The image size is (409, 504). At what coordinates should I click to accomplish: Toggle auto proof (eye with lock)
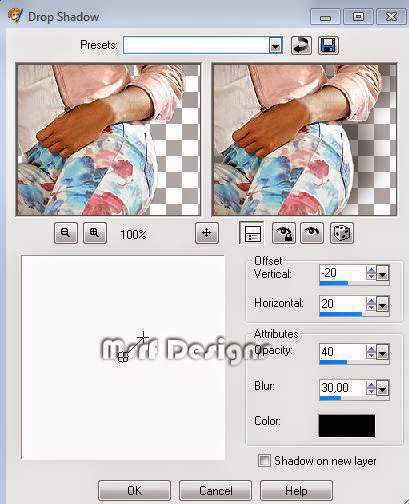pos(283,233)
